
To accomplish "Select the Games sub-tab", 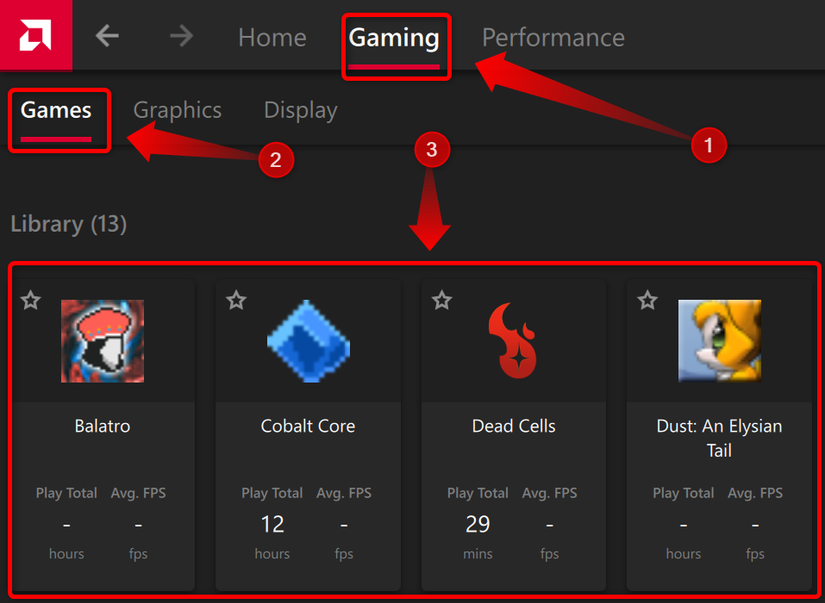I will pos(56,110).
